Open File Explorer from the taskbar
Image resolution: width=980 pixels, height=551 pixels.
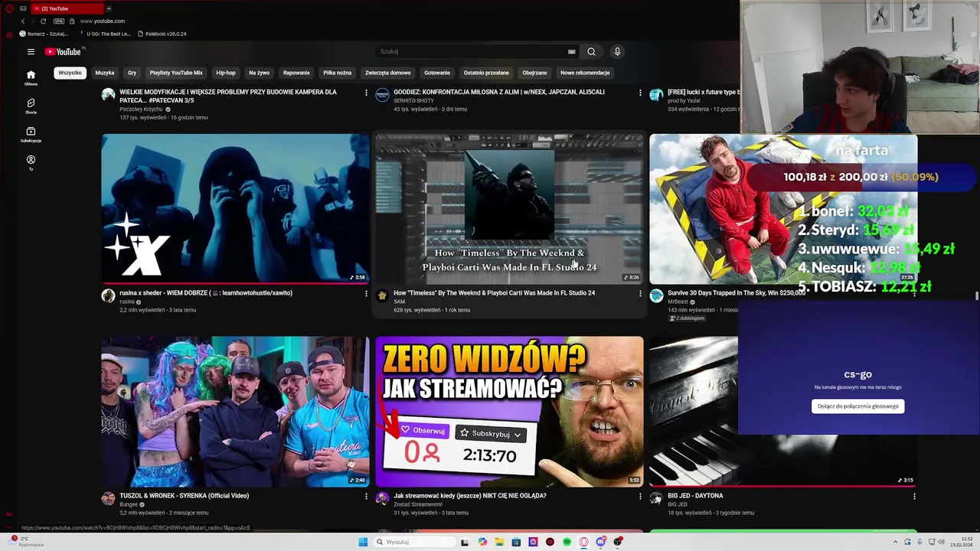pos(499,542)
